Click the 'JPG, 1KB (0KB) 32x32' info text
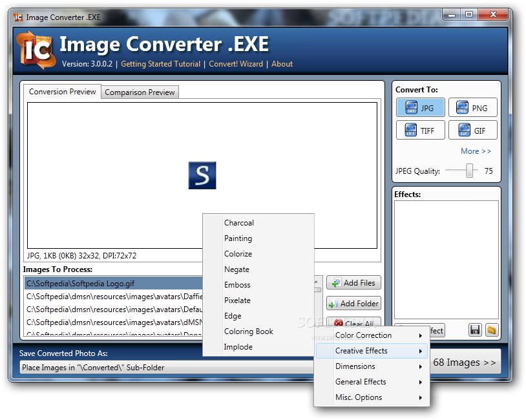This screenshot has width=526, height=420. [81, 256]
